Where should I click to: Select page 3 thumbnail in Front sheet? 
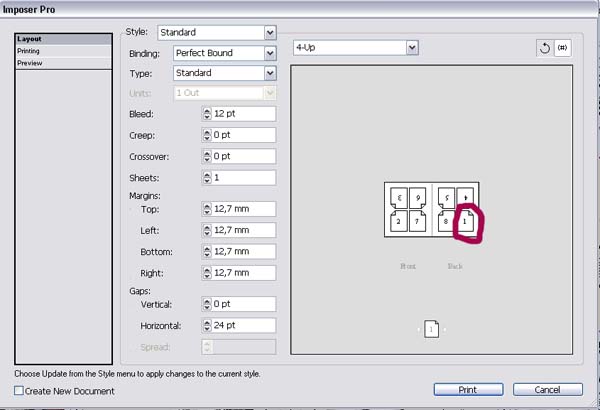coord(399,198)
